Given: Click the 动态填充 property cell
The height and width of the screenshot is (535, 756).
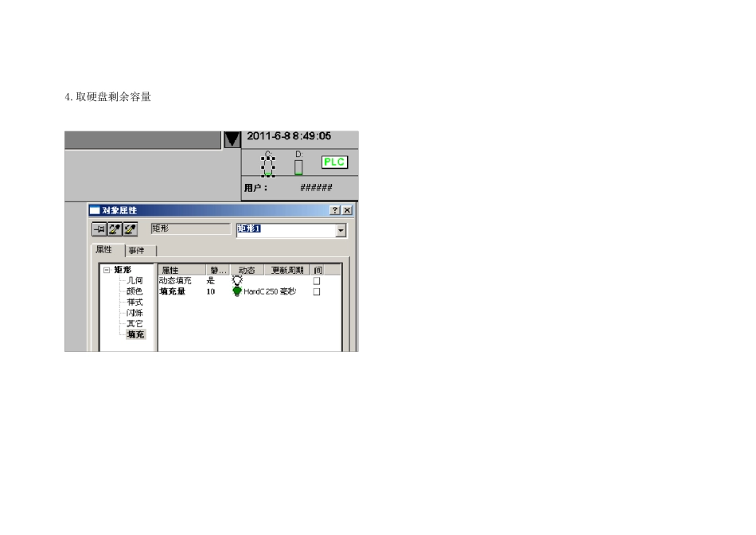Looking at the screenshot, I should pos(176,281).
